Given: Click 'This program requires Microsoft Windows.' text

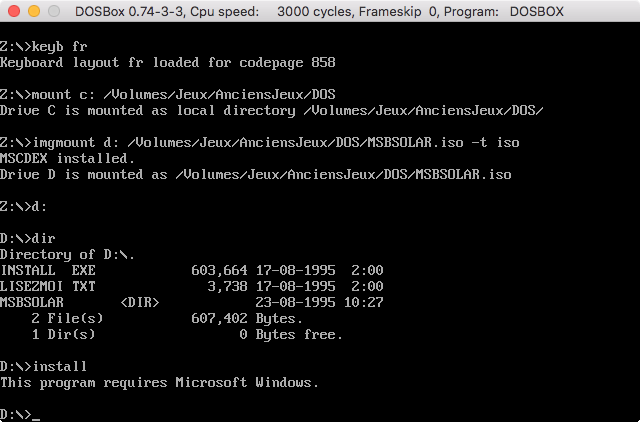Looking at the screenshot, I should 159,382.
